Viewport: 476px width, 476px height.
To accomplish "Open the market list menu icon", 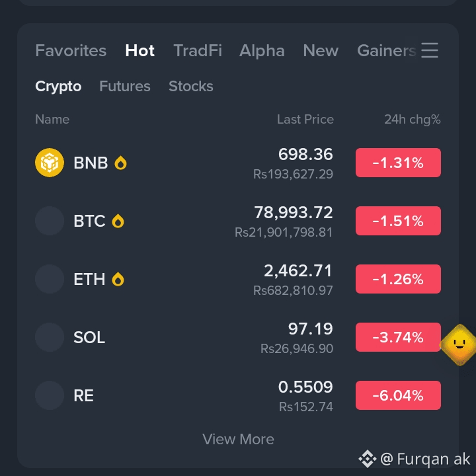I will pos(430,50).
